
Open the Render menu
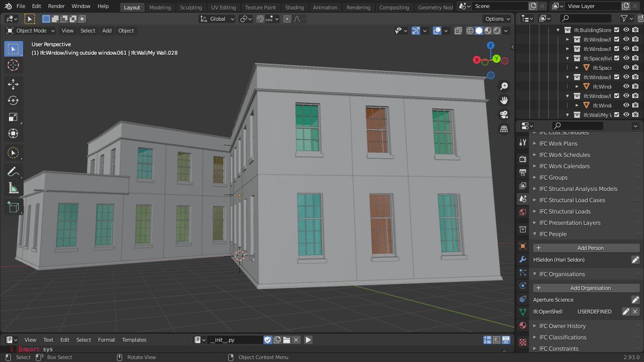tap(56, 6)
